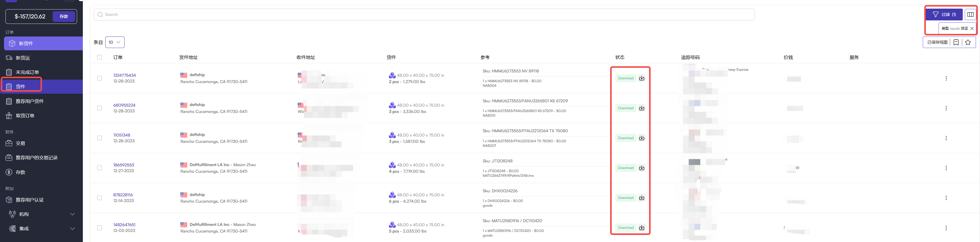Click Download badge for order 1482647651
Image resolution: width=980 pixels, height=242 pixels.
pyautogui.click(x=625, y=228)
